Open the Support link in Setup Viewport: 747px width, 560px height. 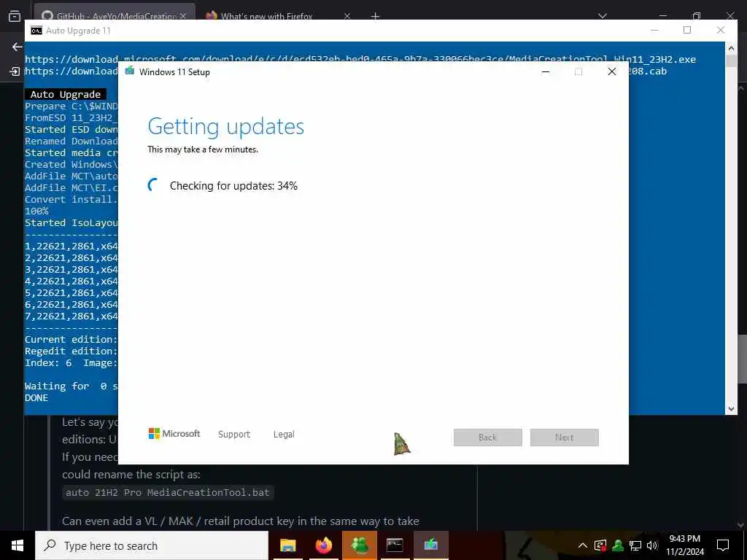pyautogui.click(x=234, y=435)
